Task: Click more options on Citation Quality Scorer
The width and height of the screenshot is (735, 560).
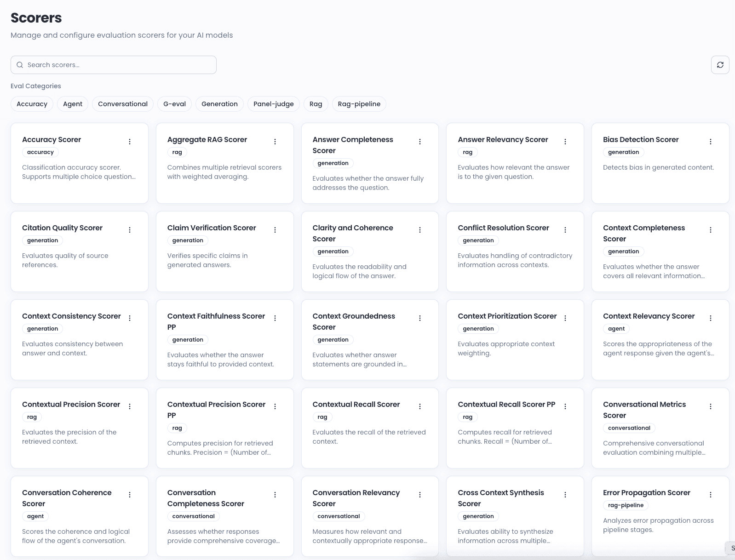Action: (x=130, y=230)
